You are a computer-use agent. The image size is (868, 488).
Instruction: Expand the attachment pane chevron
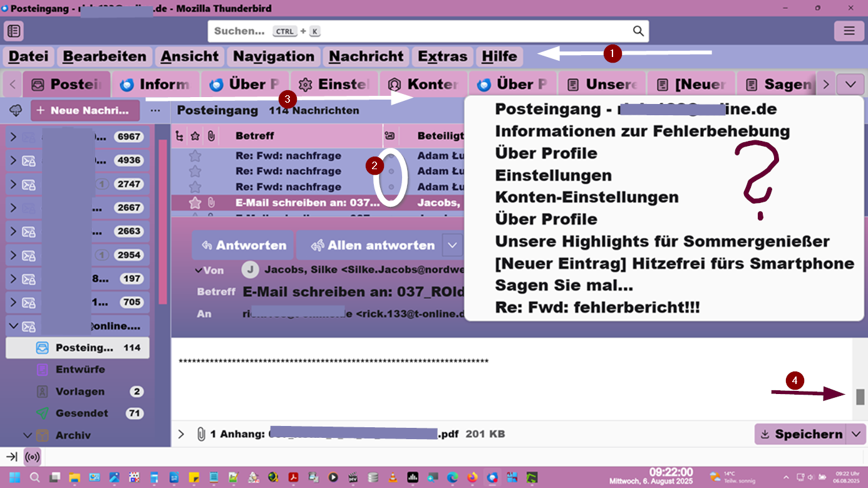coord(181,433)
